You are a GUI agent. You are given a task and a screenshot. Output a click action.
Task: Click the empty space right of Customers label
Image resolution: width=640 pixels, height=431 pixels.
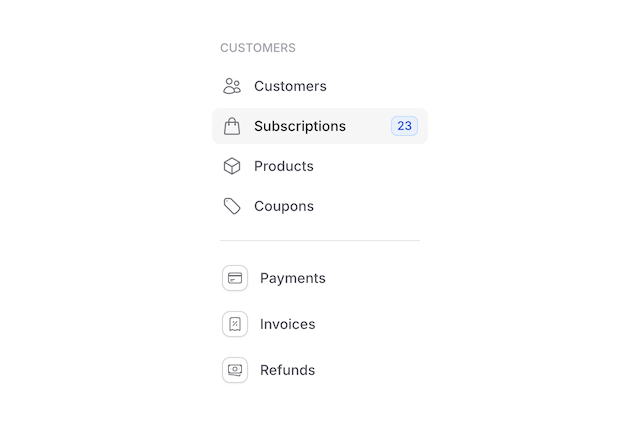point(375,86)
